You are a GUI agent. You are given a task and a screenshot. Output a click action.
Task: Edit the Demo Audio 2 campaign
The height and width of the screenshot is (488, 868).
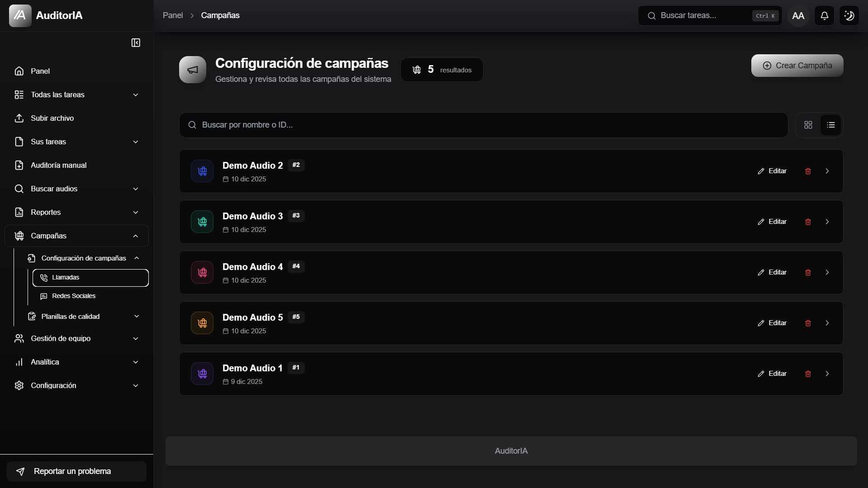(x=772, y=171)
